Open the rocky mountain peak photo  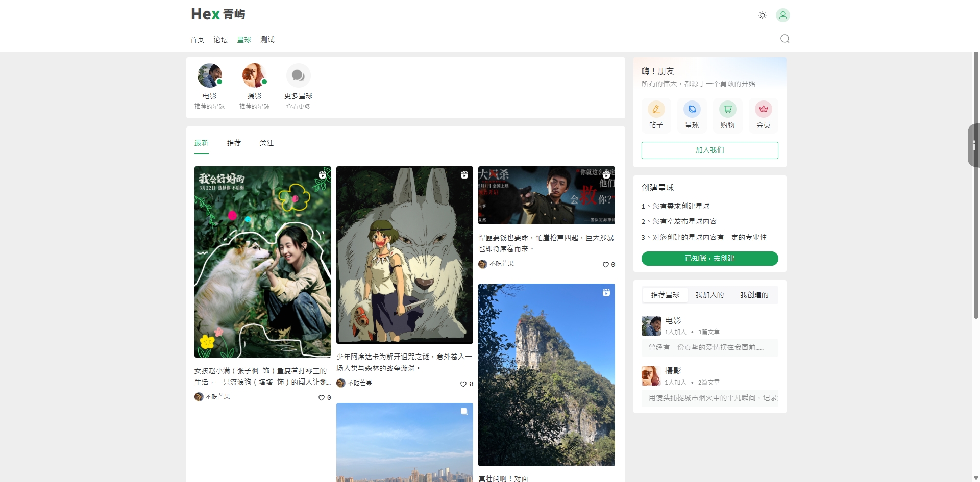[x=547, y=375]
